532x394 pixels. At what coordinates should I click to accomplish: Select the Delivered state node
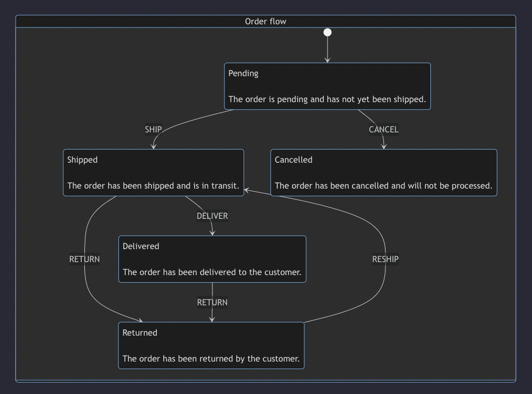(211, 259)
